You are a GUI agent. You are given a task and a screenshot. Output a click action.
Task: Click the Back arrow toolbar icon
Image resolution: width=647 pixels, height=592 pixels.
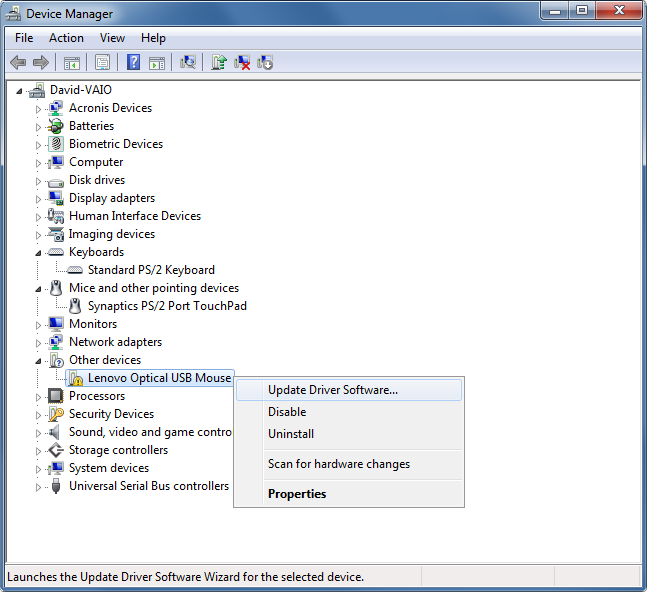[18, 63]
